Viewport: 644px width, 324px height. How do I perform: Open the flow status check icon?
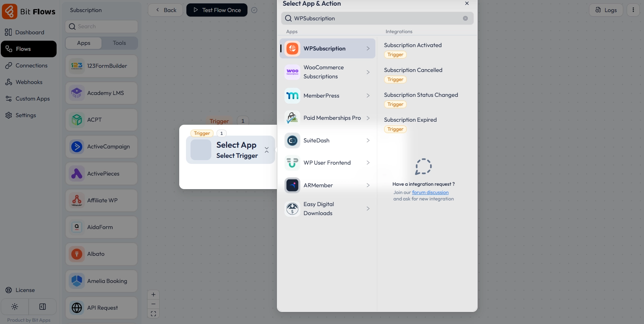tap(254, 10)
